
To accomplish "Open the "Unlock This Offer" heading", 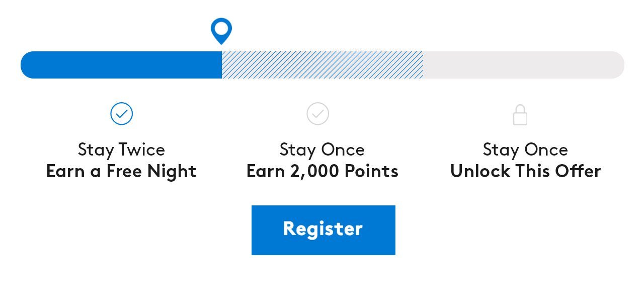I will 525,171.
